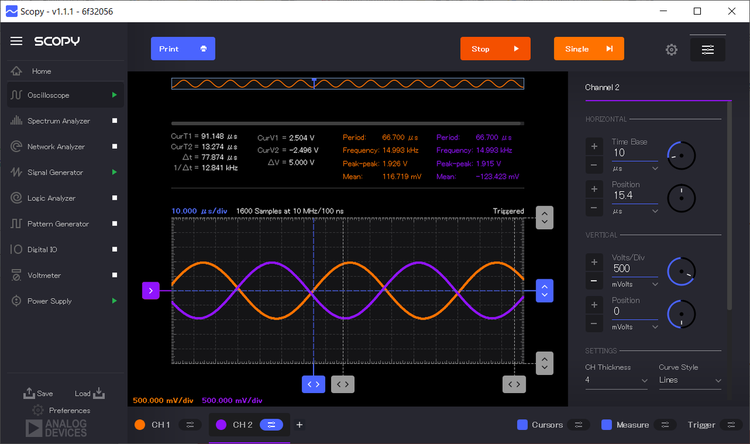Open CH 2 settings menu icon
The width and height of the screenshot is (750, 444).
tap(271, 425)
